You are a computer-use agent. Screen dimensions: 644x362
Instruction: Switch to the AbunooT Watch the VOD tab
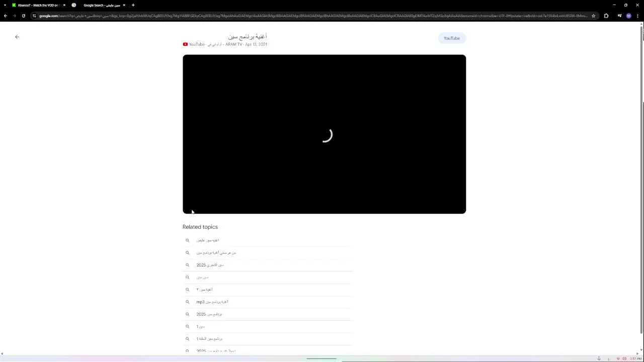38,5
